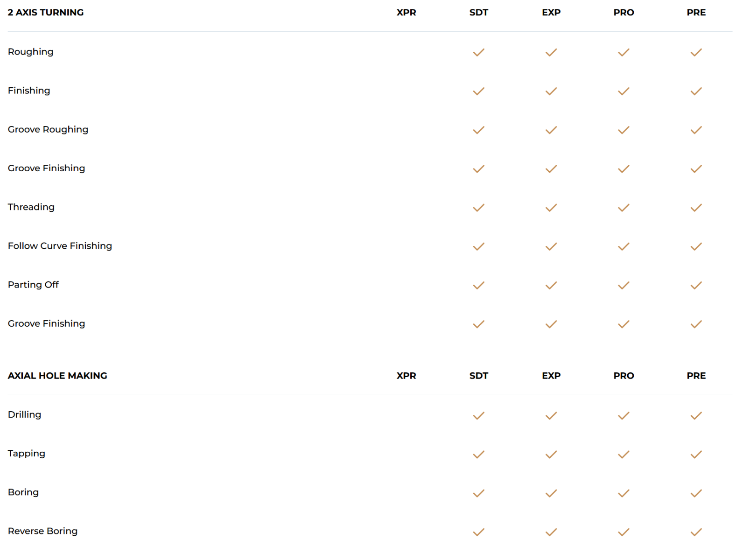The image size is (736, 560).
Task: Select the Follow Curve Finishing row label
Action: coord(60,246)
